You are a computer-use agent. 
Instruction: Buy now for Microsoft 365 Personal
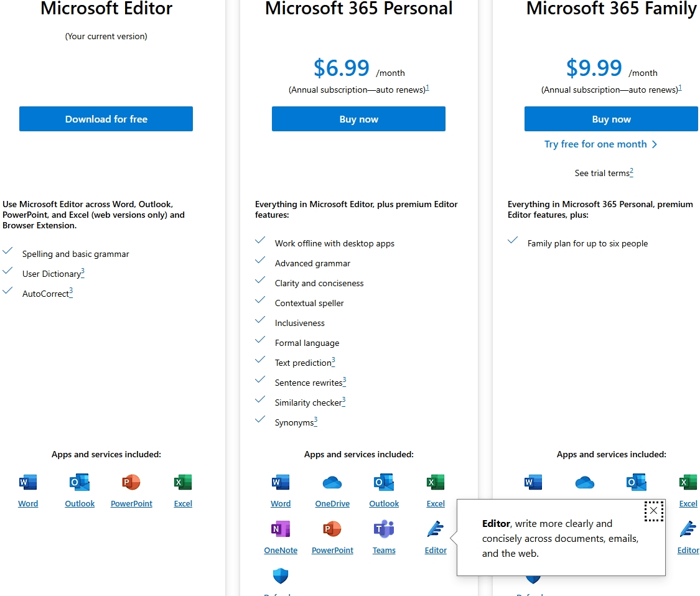click(x=358, y=119)
